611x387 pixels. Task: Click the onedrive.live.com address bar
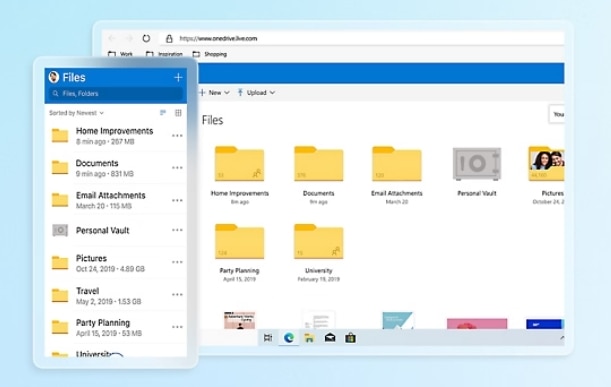coord(362,39)
